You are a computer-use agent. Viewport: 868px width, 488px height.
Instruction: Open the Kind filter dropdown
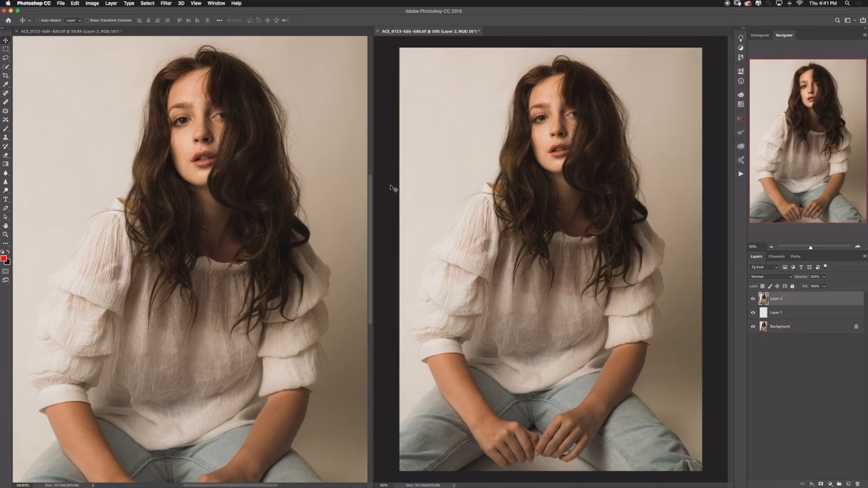pos(764,267)
